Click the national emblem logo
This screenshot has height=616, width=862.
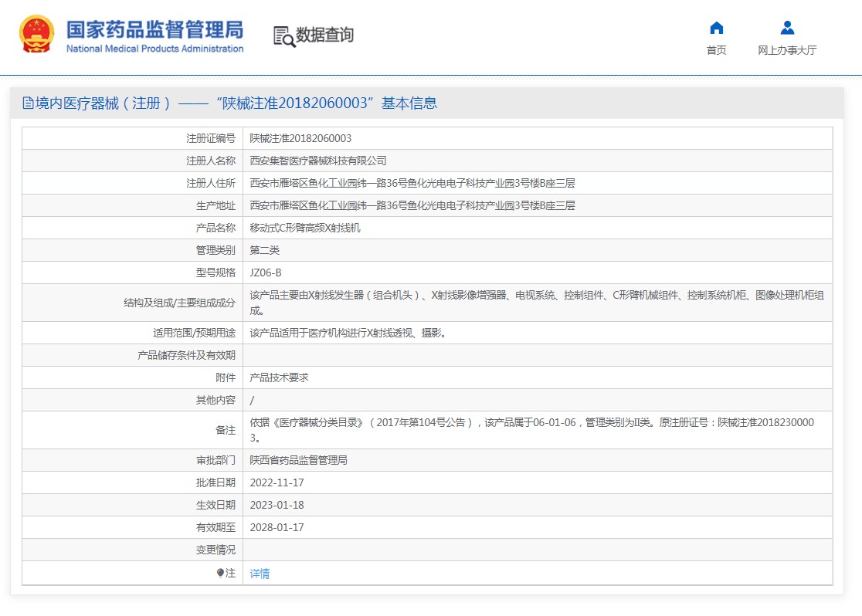click(x=36, y=34)
